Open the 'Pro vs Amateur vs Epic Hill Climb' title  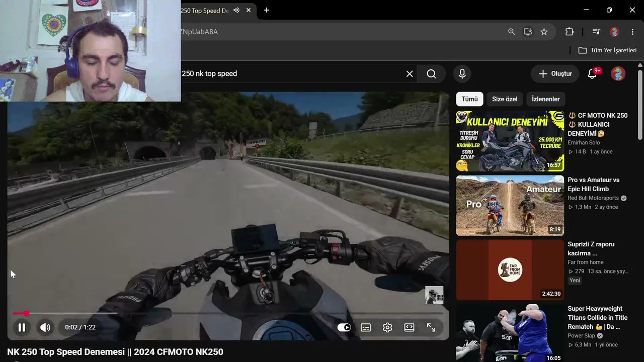(594, 185)
